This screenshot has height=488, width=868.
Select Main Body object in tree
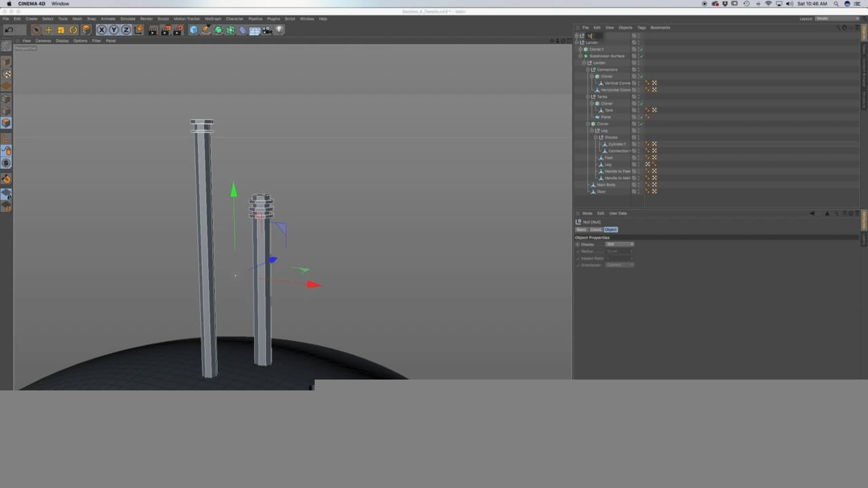click(x=606, y=185)
